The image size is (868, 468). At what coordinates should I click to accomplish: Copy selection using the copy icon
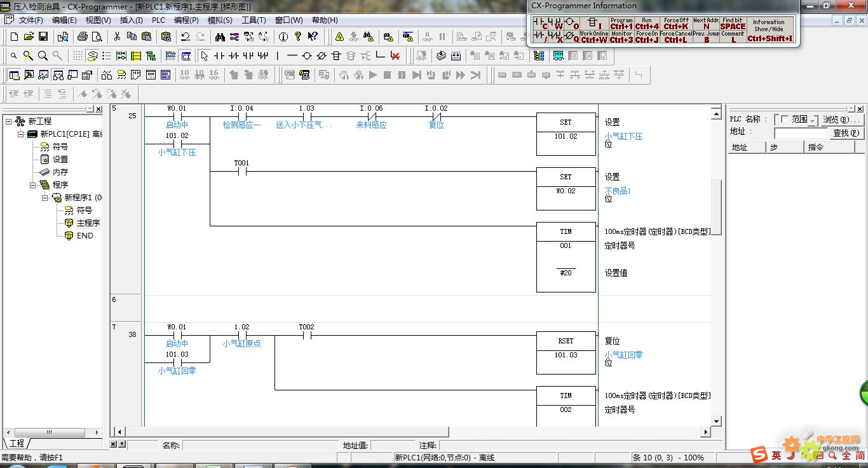(132, 36)
